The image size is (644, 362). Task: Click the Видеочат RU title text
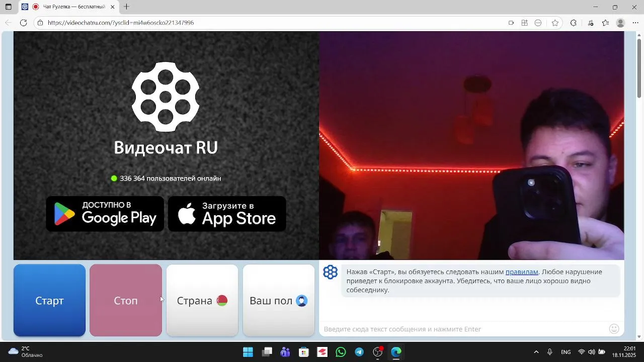(x=166, y=147)
